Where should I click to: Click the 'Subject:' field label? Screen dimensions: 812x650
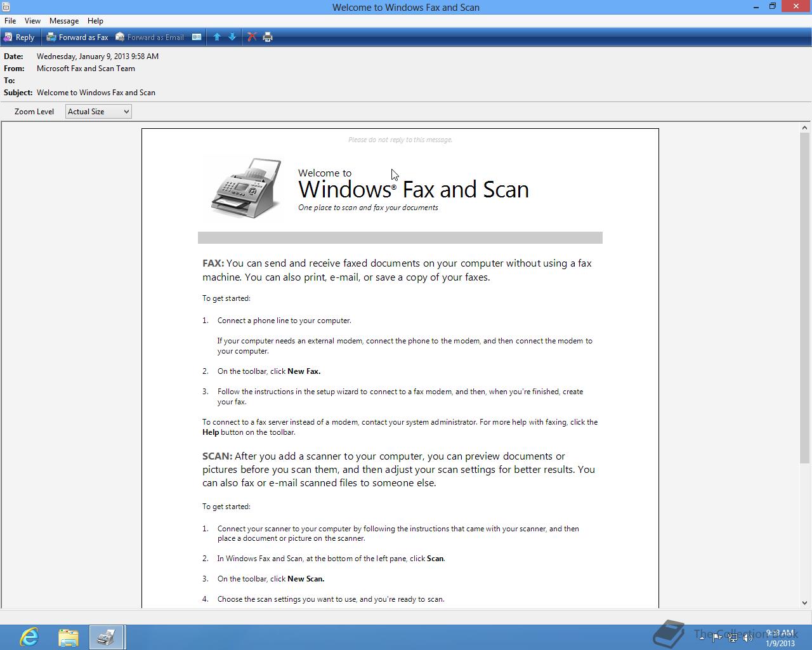click(x=18, y=93)
